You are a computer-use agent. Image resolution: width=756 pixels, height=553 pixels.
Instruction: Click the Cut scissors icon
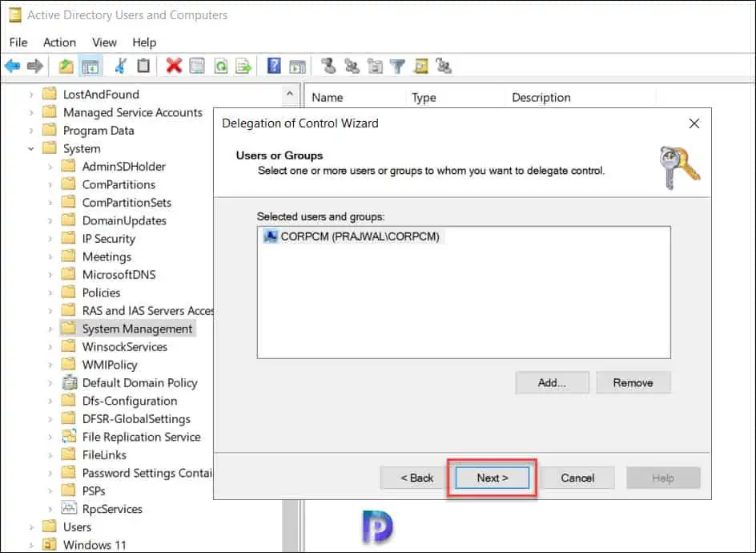(x=121, y=65)
